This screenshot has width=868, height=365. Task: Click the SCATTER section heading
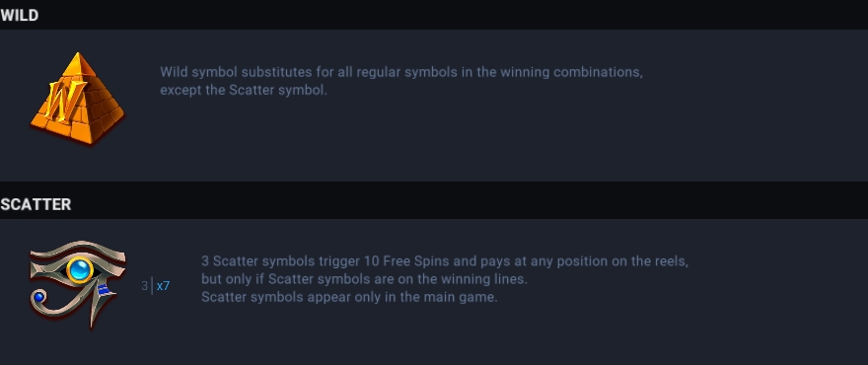click(x=36, y=204)
